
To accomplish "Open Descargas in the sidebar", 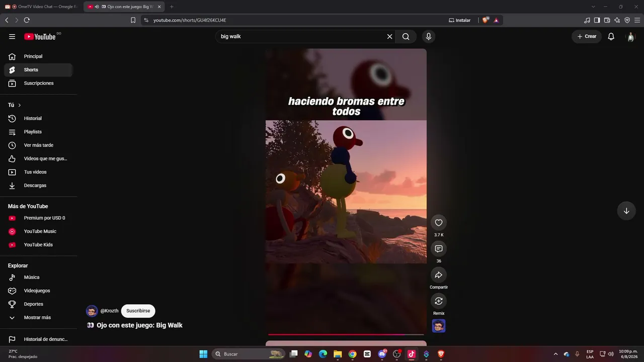I will point(38,186).
